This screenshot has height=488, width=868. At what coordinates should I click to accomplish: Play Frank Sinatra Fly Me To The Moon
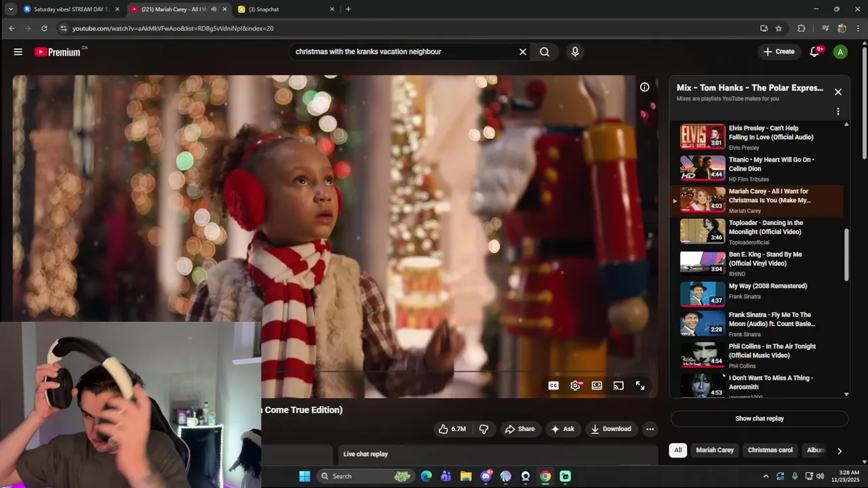tap(758, 323)
